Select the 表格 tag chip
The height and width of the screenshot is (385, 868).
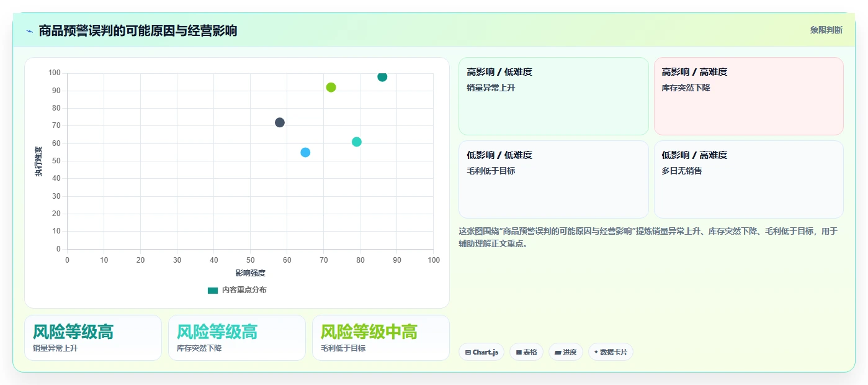[x=526, y=352]
